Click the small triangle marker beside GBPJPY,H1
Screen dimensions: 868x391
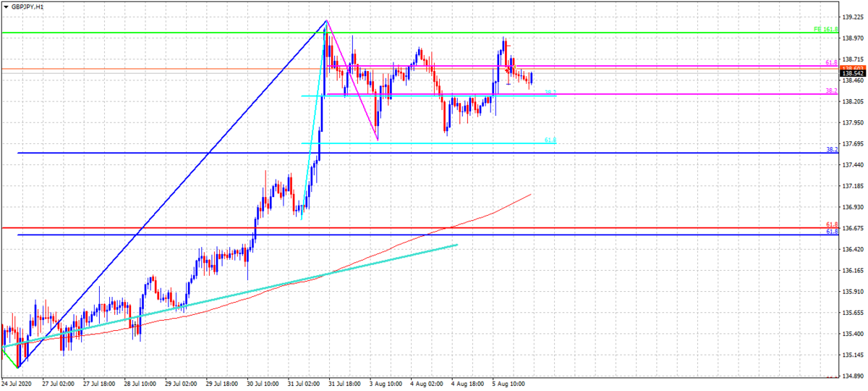pos(6,6)
